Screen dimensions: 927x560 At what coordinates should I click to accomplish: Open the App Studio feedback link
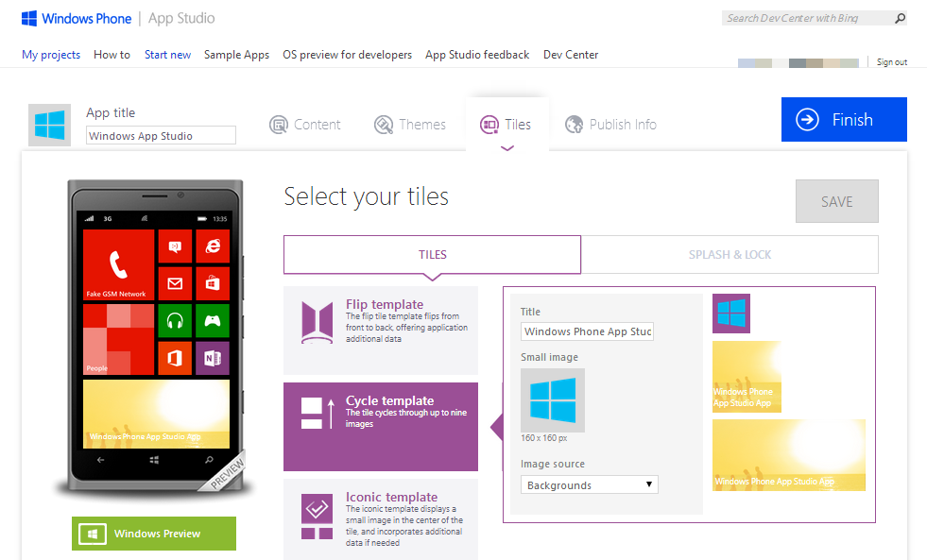(x=477, y=55)
